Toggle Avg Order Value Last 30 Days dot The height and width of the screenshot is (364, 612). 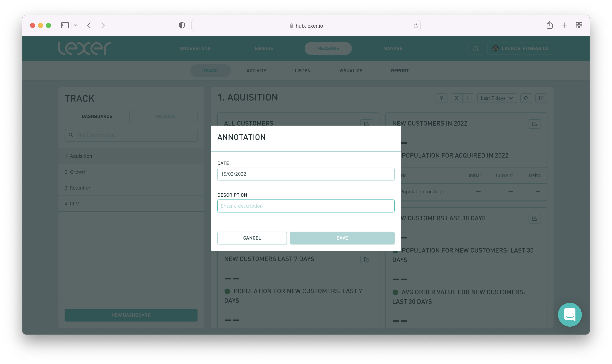395,292
